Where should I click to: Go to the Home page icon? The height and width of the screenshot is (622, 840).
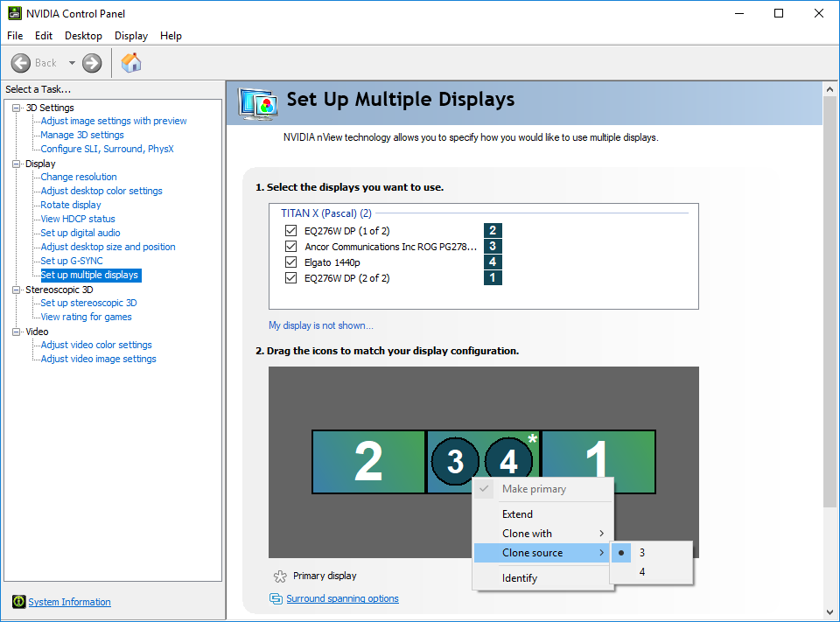click(131, 63)
